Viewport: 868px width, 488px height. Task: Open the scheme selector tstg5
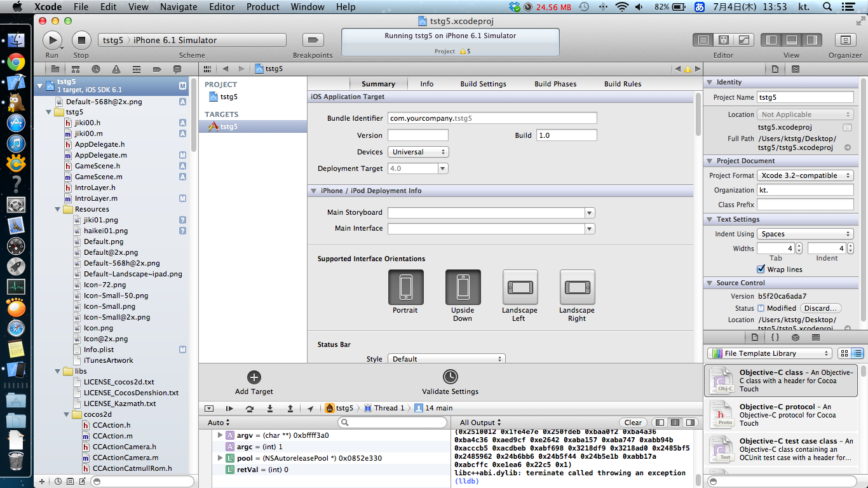point(112,40)
